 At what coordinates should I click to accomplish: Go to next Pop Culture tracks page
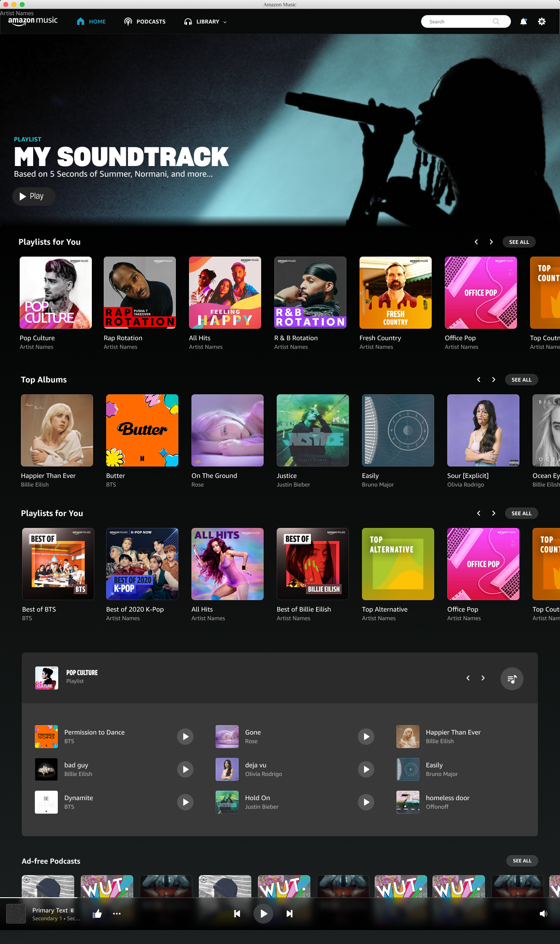[x=483, y=678]
